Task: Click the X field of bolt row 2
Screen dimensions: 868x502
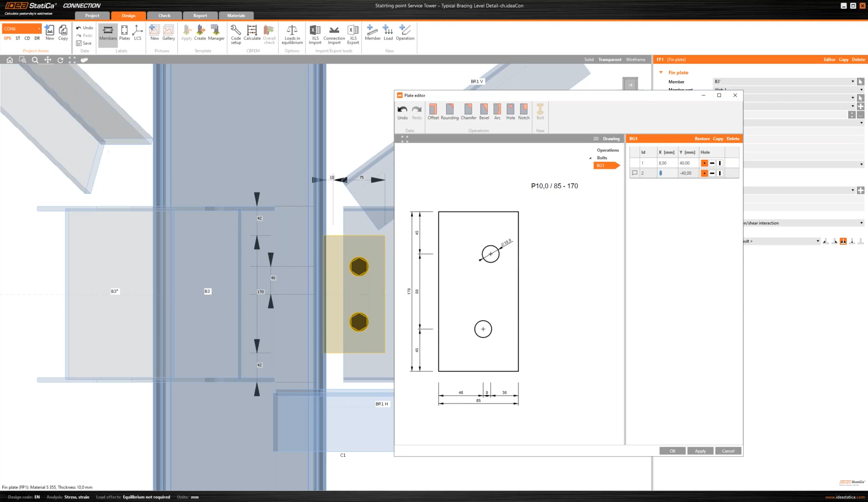Action: tap(667, 173)
